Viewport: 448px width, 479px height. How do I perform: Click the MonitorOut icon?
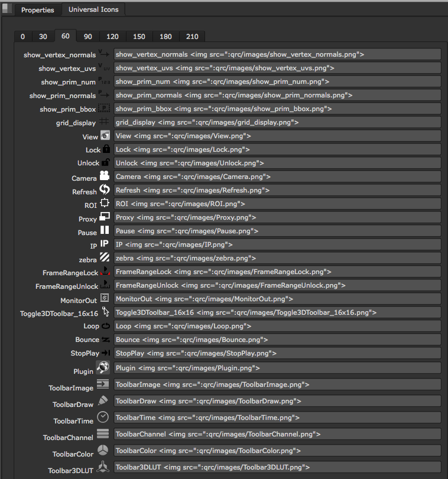tap(105, 298)
